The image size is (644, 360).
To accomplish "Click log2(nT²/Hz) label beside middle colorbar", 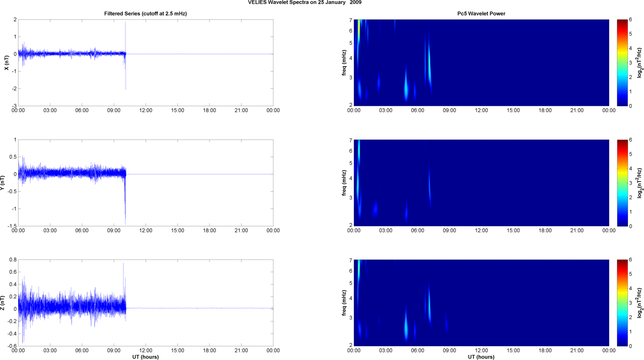I will pos(640,183).
